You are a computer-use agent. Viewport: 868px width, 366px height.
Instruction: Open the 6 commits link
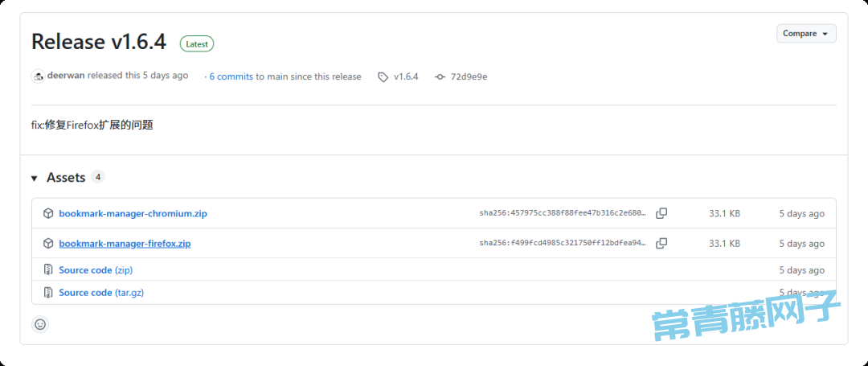point(231,76)
